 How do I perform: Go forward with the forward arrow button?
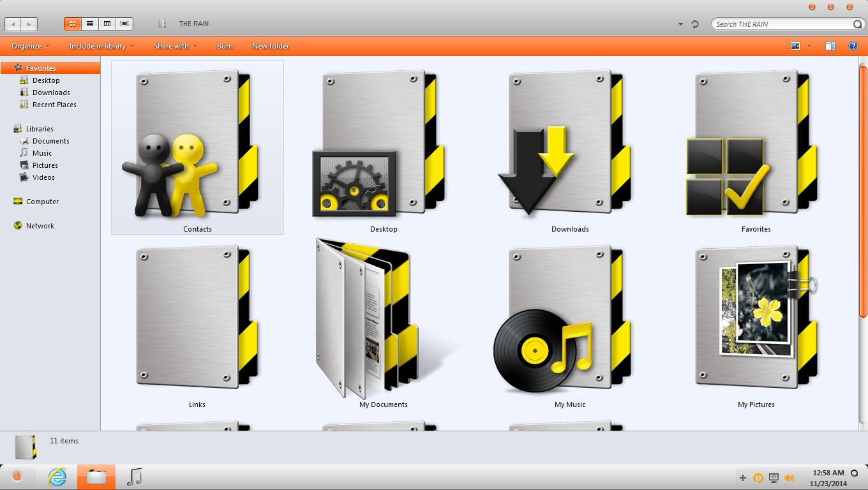(x=29, y=24)
